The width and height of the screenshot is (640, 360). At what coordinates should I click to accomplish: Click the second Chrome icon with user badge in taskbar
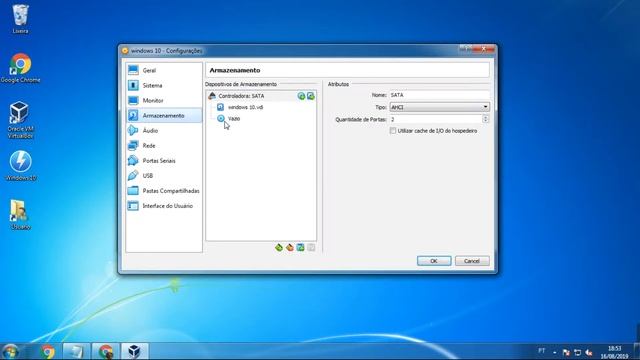coord(106,351)
